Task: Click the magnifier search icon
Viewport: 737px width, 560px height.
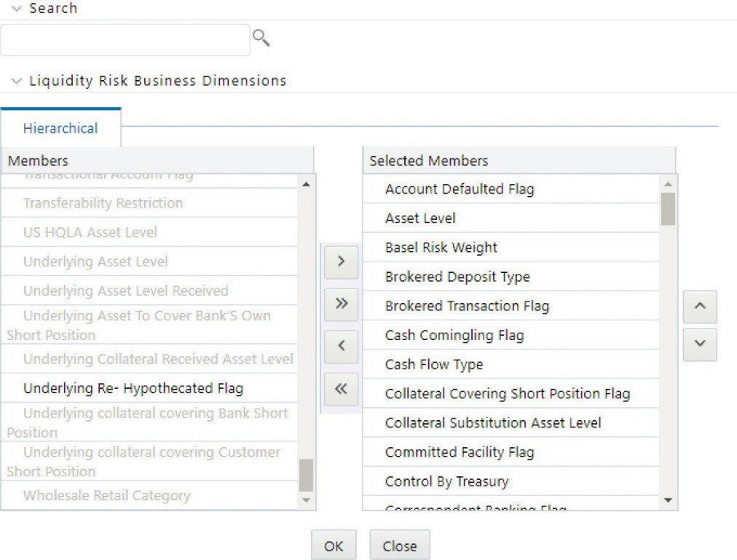Action: pyautogui.click(x=261, y=38)
